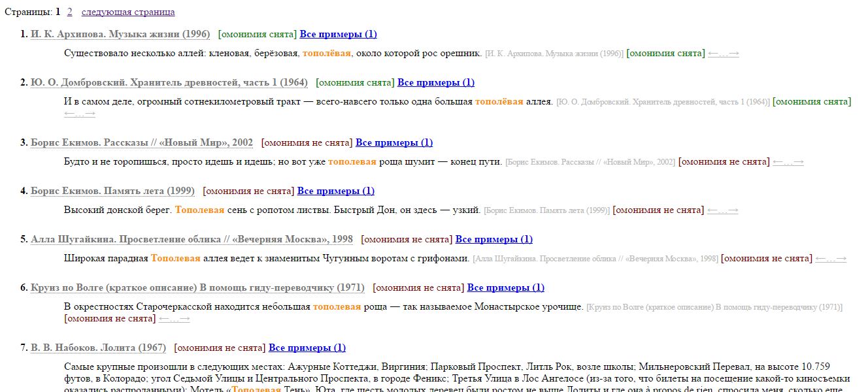The image size is (868, 392).
Task: Expand context arrows for Архипова example
Action: (x=723, y=54)
